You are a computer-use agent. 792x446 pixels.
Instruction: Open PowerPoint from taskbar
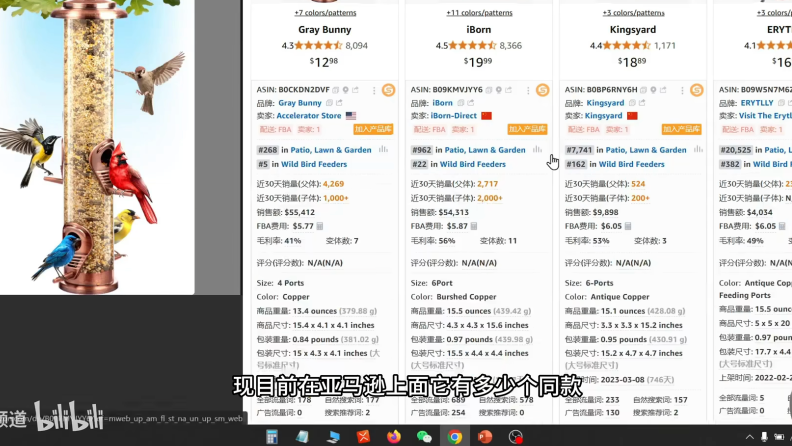[485, 436]
